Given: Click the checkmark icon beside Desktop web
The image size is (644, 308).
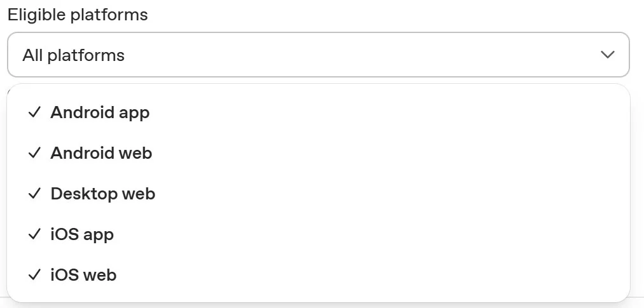Looking at the screenshot, I should [34, 193].
